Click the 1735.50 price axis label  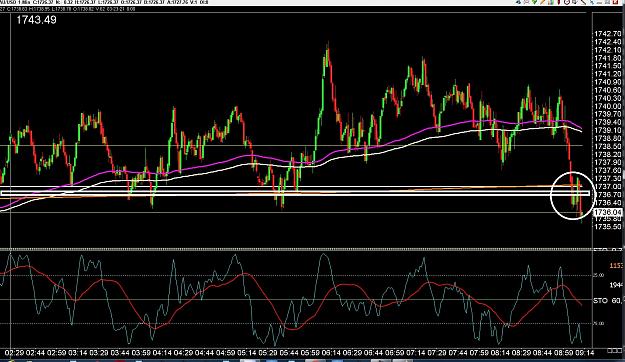point(607,226)
